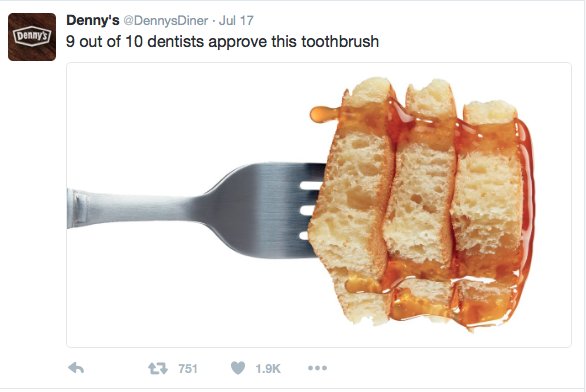
Task: Retweet using the retweet arrows icon
Action: pyautogui.click(x=158, y=368)
